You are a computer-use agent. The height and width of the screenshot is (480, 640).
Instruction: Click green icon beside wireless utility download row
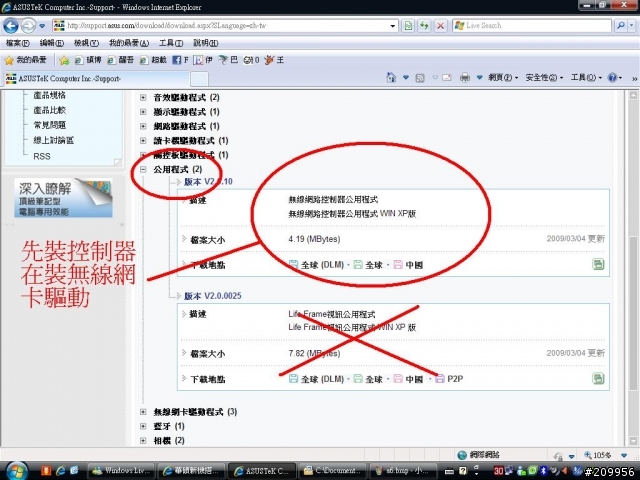[598, 264]
